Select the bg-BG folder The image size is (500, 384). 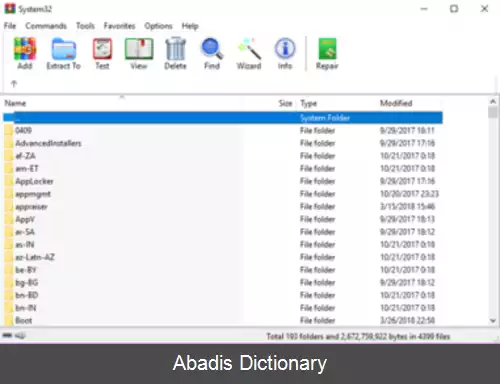[x=27, y=283]
